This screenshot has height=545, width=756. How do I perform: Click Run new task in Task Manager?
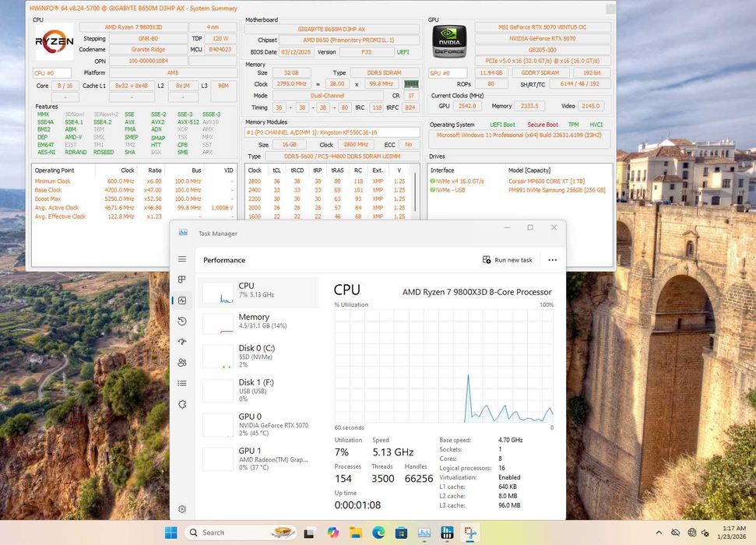coord(507,260)
